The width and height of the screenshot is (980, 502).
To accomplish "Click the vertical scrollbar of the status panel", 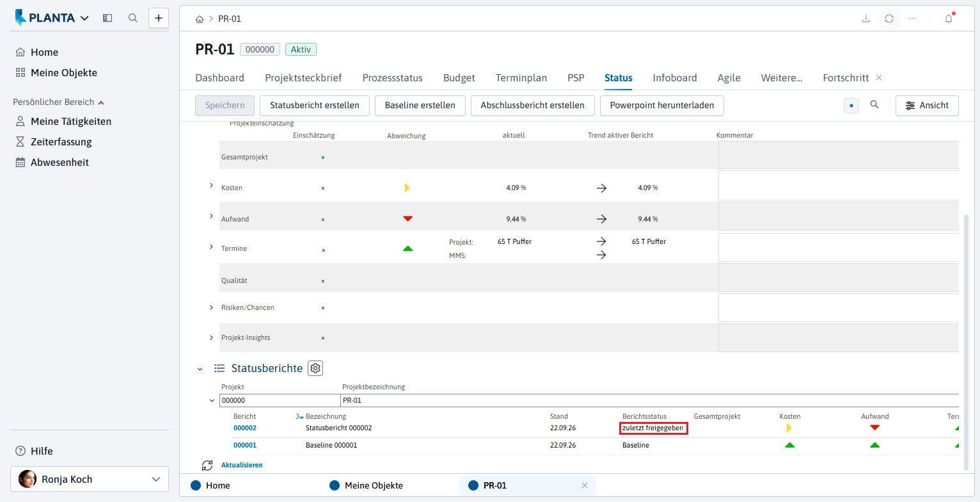I will (x=966, y=343).
